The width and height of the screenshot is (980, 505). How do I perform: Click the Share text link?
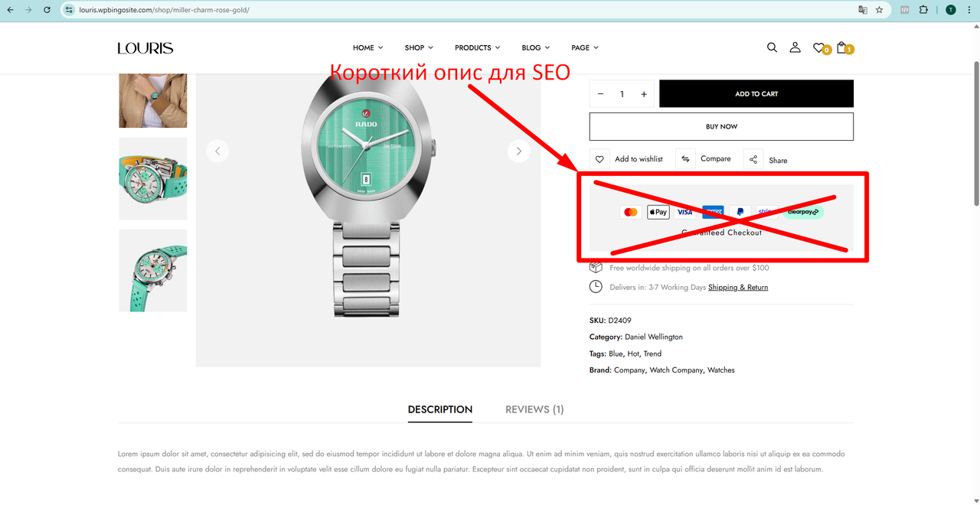coord(778,161)
